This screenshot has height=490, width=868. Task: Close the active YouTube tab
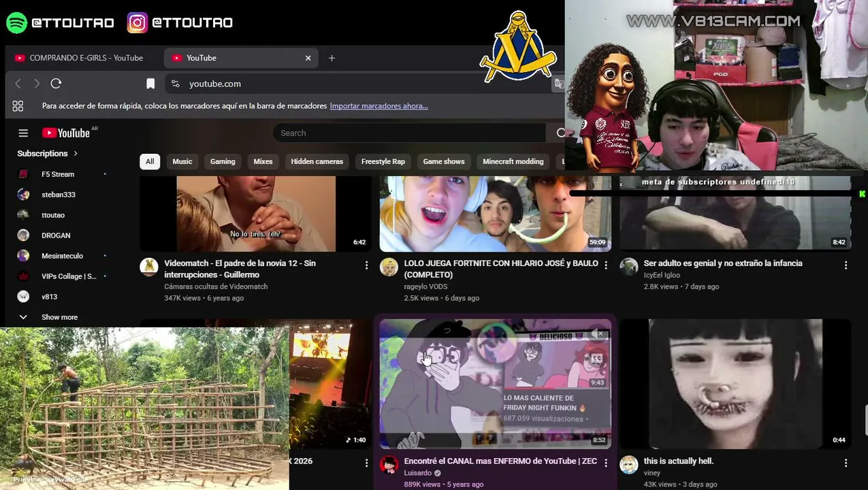pos(308,58)
